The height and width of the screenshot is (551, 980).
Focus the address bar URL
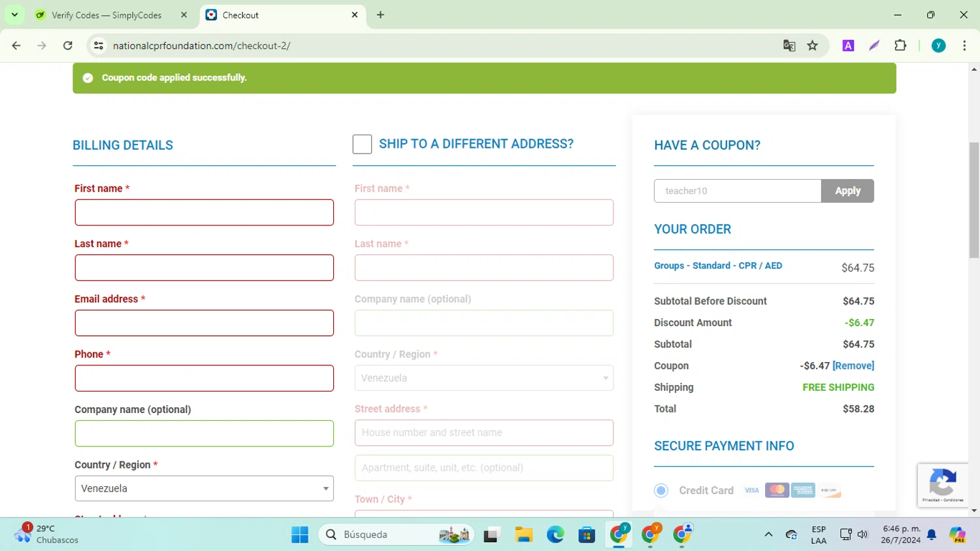click(x=201, y=46)
